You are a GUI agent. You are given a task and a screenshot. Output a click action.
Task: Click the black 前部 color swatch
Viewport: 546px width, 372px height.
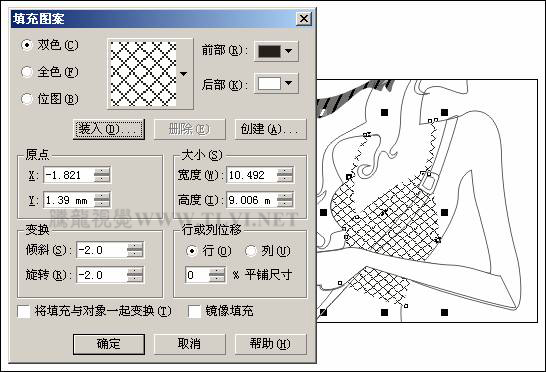(269, 51)
